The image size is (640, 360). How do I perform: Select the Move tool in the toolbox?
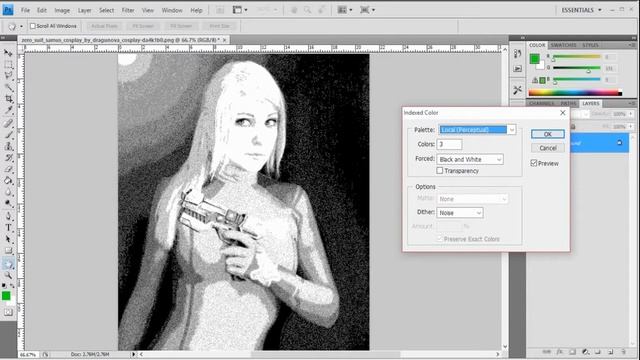[x=8, y=53]
